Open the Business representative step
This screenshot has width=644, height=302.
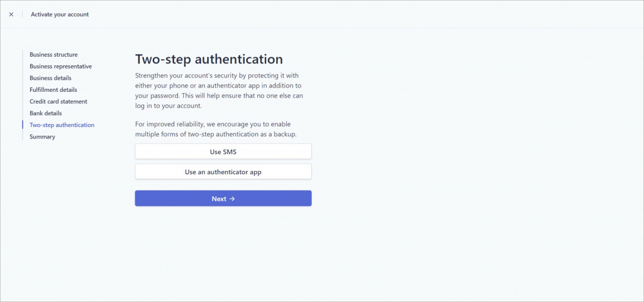(x=61, y=66)
